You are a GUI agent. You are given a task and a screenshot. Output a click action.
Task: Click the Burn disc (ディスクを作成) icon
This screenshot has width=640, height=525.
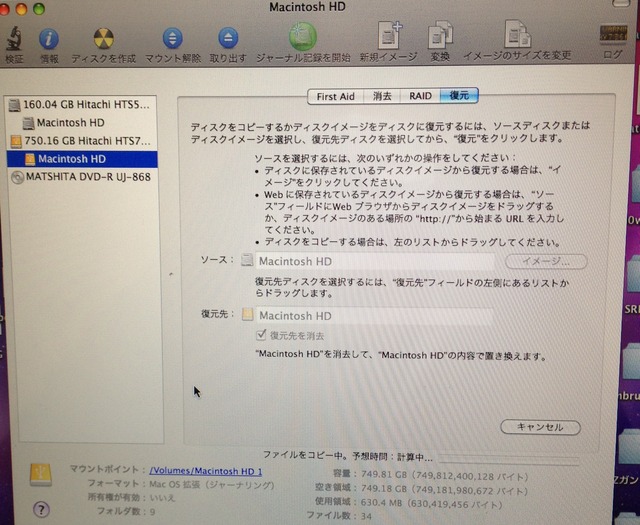click(104, 38)
